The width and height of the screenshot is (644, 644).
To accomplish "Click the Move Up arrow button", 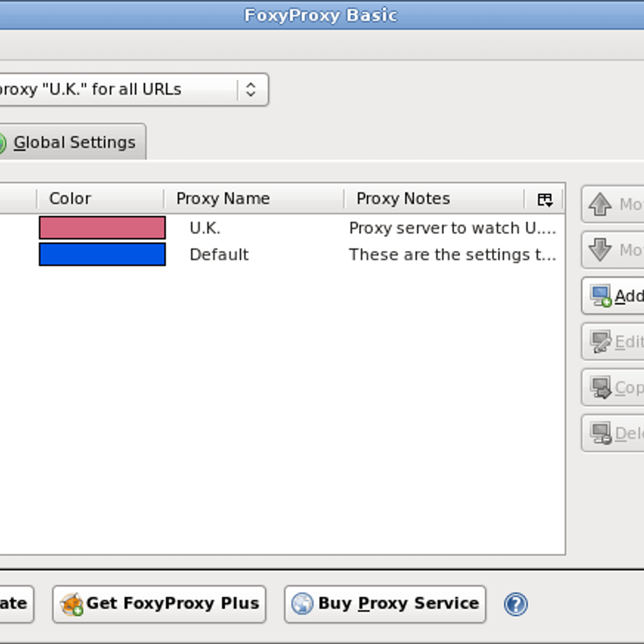I will tap(613, 204).
